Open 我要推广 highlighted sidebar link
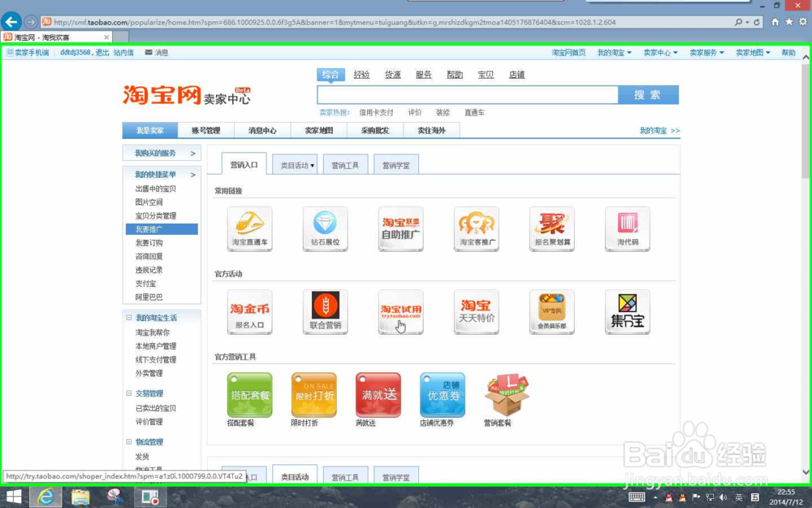 [x=162, y=229]
